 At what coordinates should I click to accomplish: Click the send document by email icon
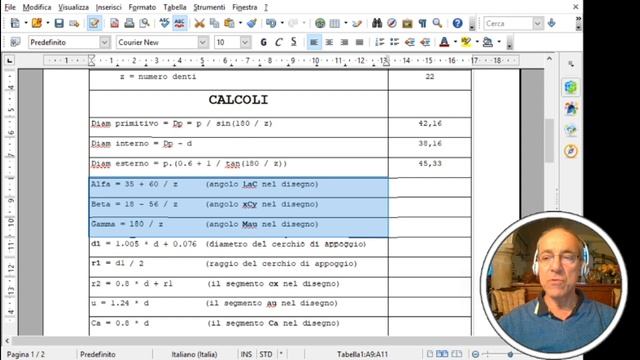[x=74, y=23]
